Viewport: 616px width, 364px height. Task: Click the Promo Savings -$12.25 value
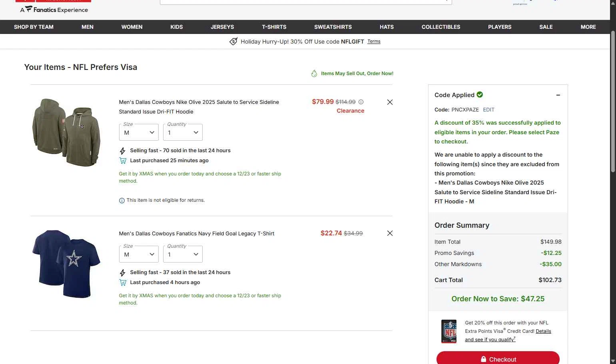(x=551, y=253)
